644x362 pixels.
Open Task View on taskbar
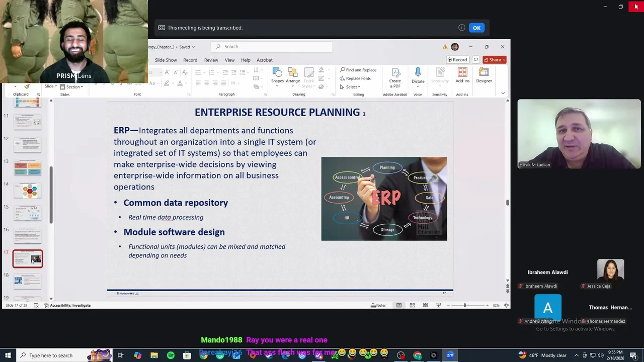pyautogui.click(x=121, y=355)
